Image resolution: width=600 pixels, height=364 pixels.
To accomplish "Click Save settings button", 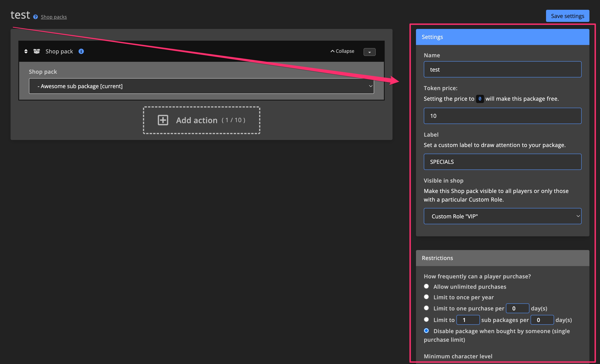I will coord(567,16).
